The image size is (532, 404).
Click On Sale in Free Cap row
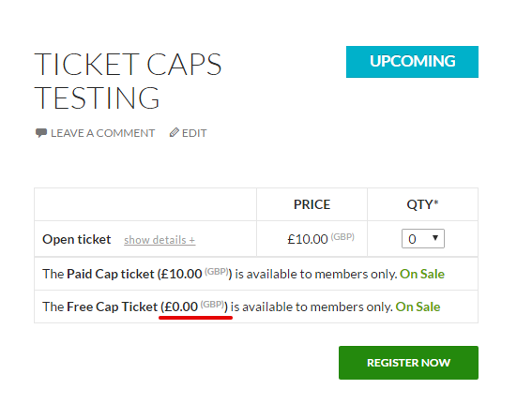tap(418, 307)
